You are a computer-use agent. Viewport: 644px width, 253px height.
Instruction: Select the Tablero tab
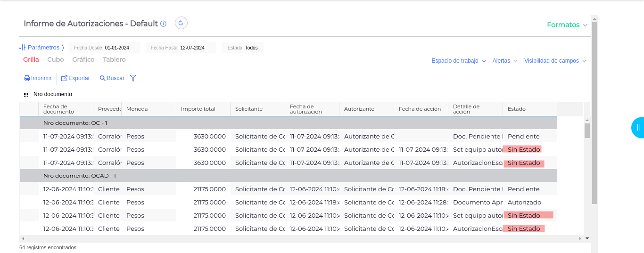[x=114, y=59]
